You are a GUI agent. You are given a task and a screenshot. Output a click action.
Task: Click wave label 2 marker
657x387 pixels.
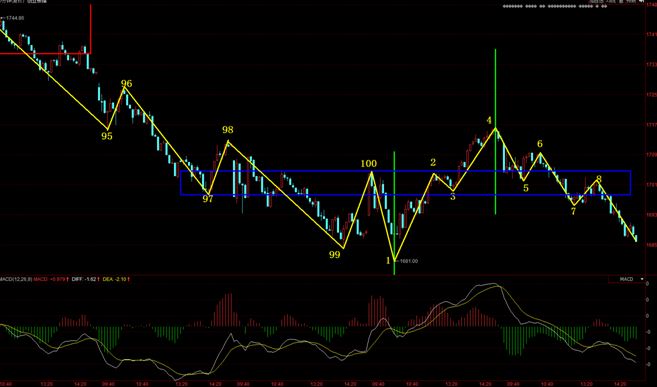[433, 163]
